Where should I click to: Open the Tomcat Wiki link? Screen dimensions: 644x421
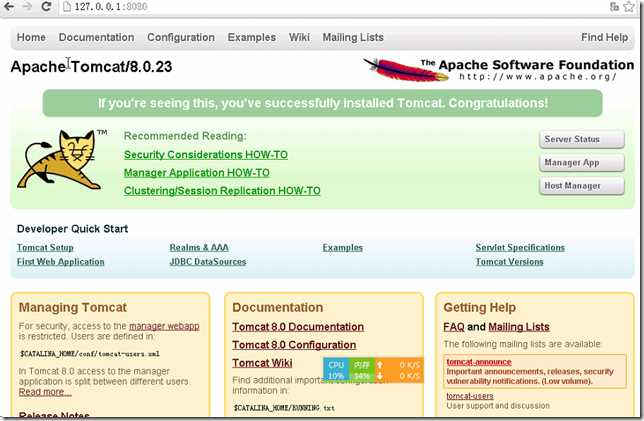[x=262, y=363]
